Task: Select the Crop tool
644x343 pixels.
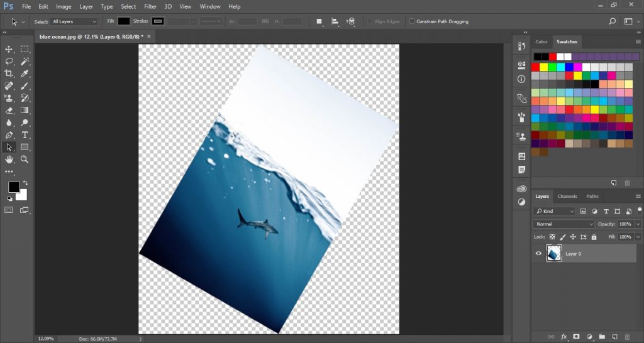Action: 9,73
